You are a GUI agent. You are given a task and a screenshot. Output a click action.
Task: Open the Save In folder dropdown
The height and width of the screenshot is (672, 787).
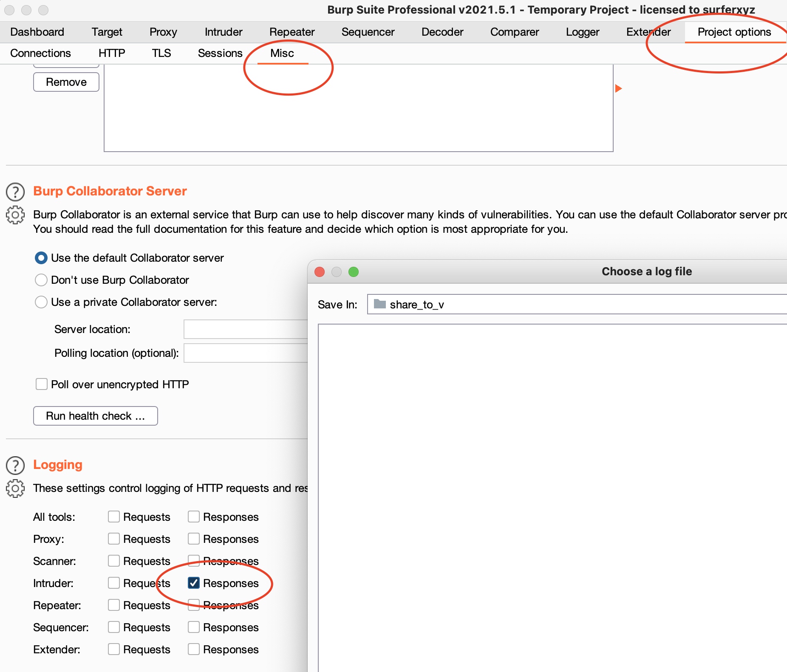click(577, 304)
